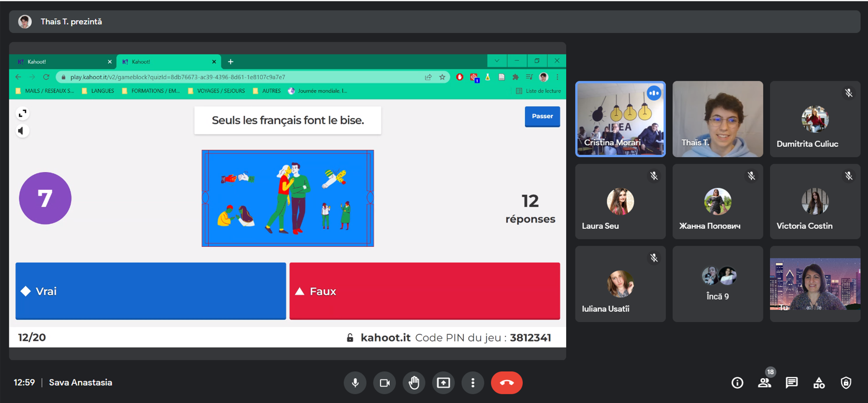Open host controls shield icon

845,383
